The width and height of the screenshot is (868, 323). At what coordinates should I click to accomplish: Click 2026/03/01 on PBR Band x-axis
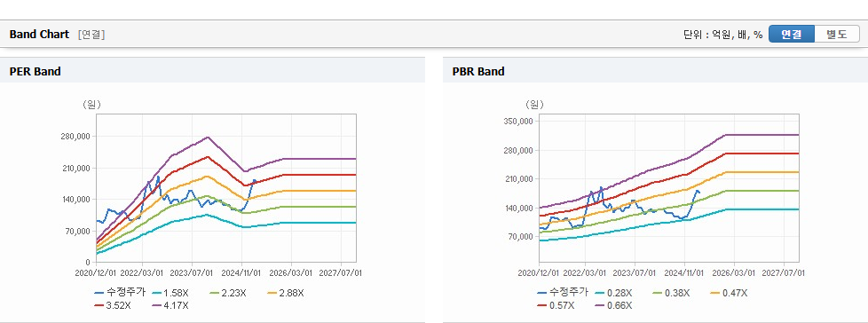734,272
